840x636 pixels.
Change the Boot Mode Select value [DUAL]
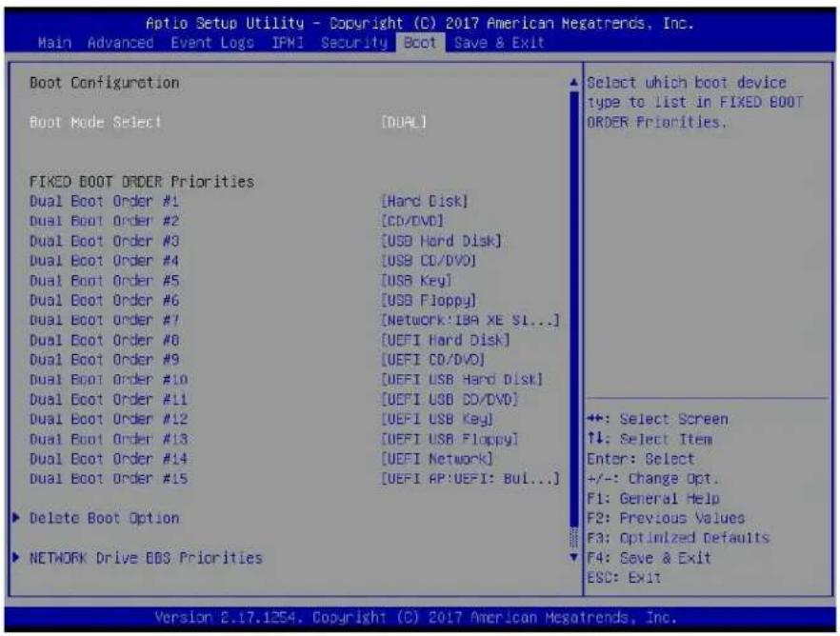click(x=404, y=122)
